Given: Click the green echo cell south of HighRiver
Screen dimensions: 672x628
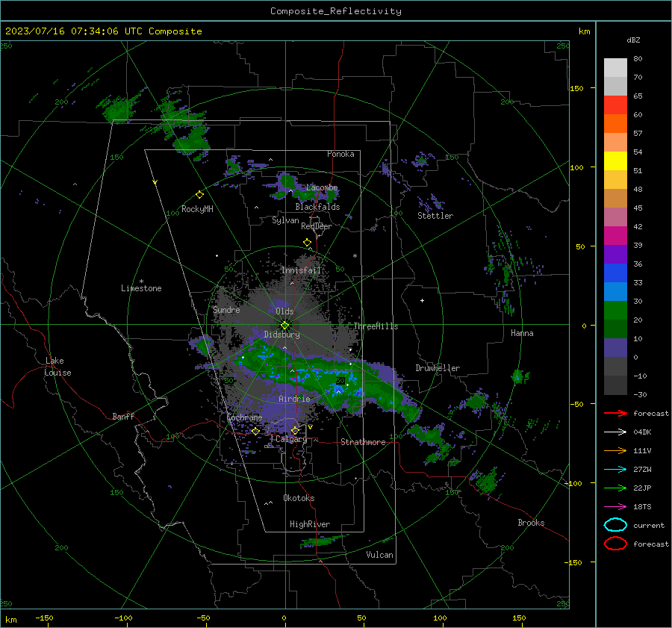Looking at the screenshot, I should [x=323, y=541].
